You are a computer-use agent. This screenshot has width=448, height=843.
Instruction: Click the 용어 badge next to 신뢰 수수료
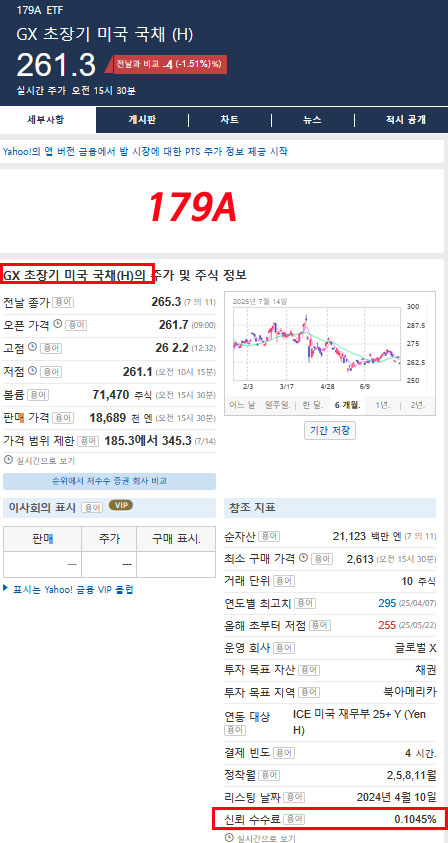pos(294,819)
